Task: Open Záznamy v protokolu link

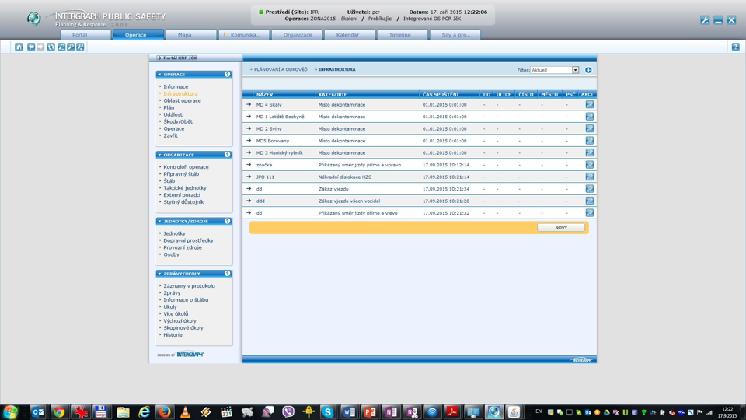Action: coord(189,286)
